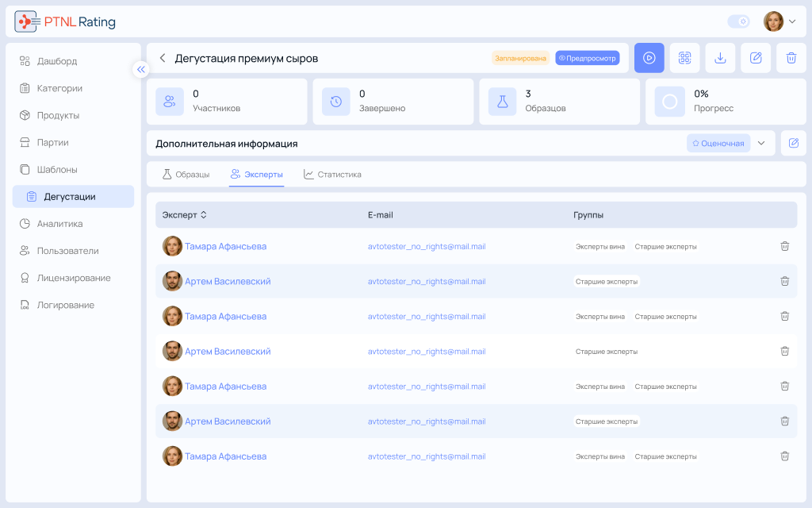Click the email in the first table row
812x508 pixels.
point(427,246)
